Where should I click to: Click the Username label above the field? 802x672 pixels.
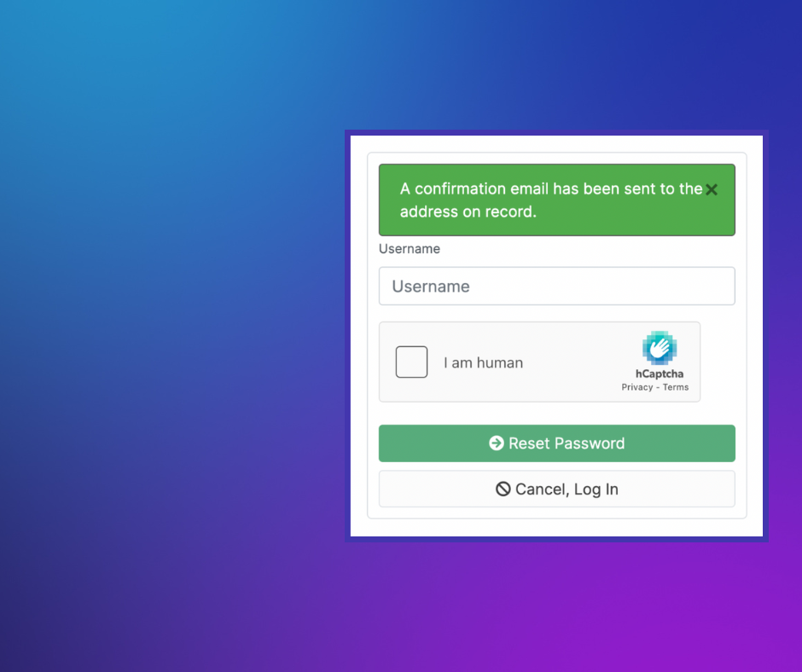coord(410,249)
